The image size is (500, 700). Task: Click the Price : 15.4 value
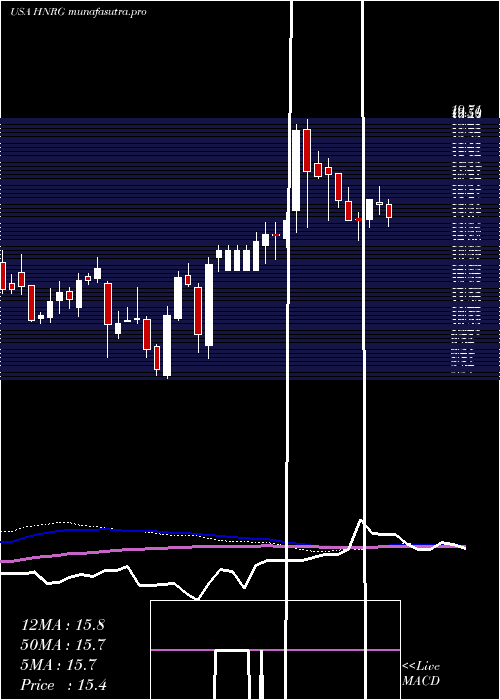tap(63, 685)
